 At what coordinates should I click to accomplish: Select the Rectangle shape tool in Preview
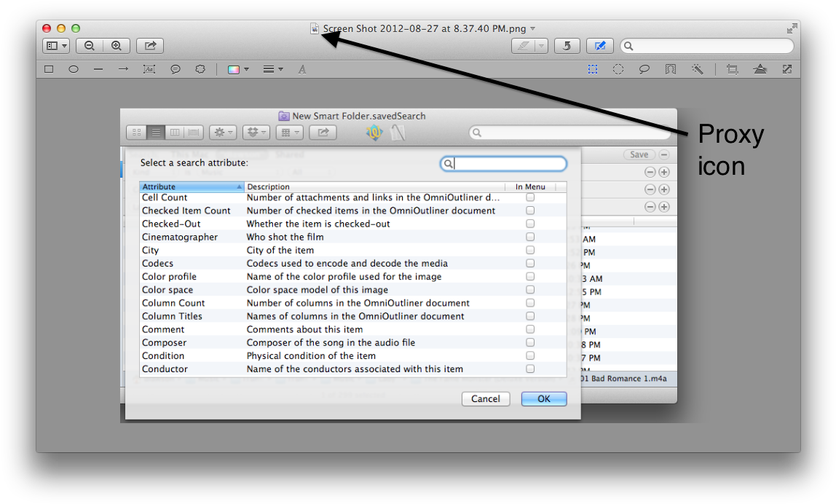(48, 69)
